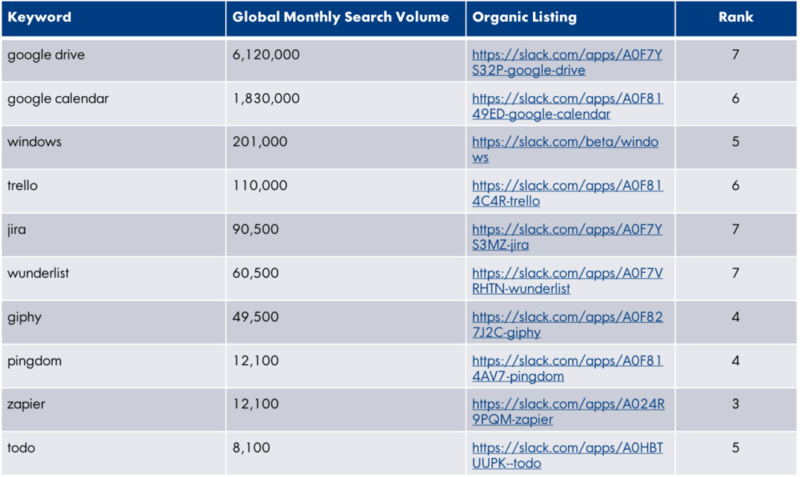Click the 8,100 search volume cell
The image size is (800, 477).
pyautogui.click(x=251, y=449)
